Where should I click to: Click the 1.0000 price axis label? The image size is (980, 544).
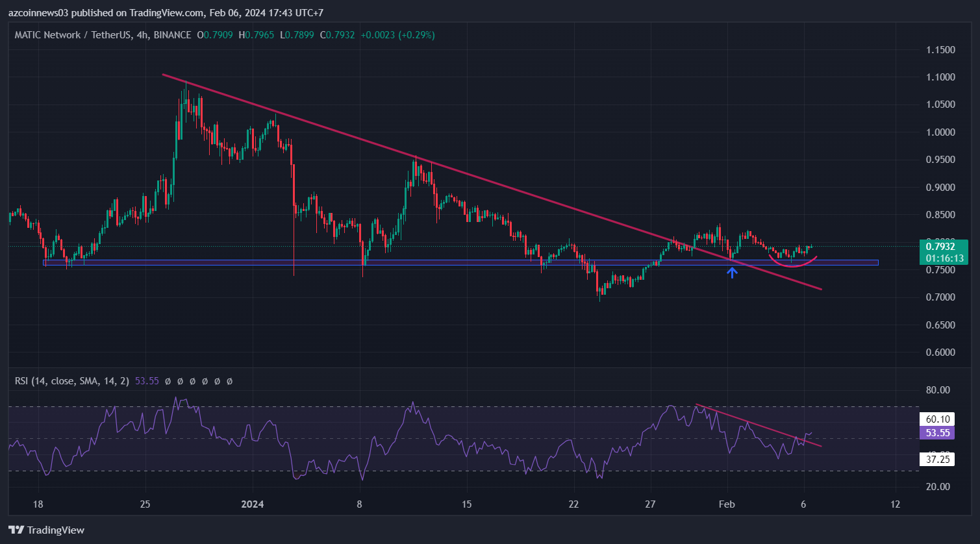click(x=939, y=132)
